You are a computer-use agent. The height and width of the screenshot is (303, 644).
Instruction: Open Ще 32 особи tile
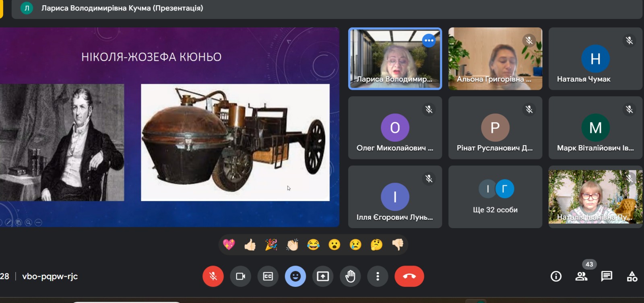495,197
